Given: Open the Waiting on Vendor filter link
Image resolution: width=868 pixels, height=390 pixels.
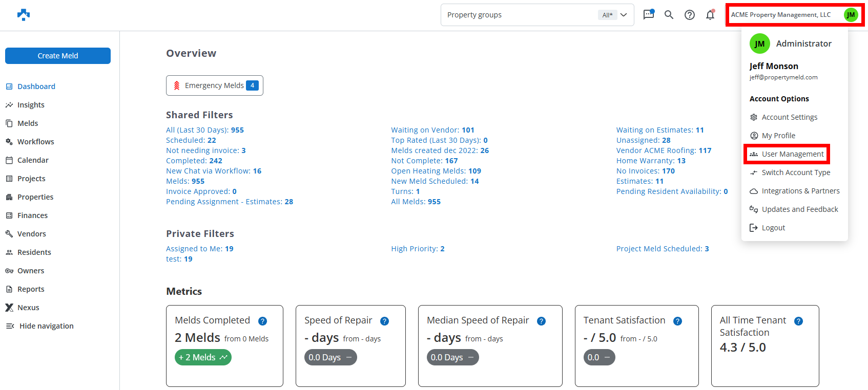Looking at the screenshot, I should click(x=432, y=130).
